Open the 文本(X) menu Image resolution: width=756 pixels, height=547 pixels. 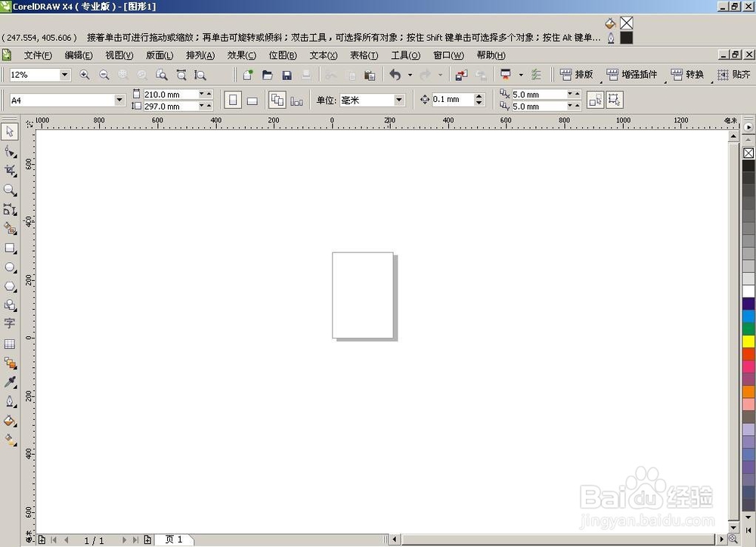[x=323, y=55]
